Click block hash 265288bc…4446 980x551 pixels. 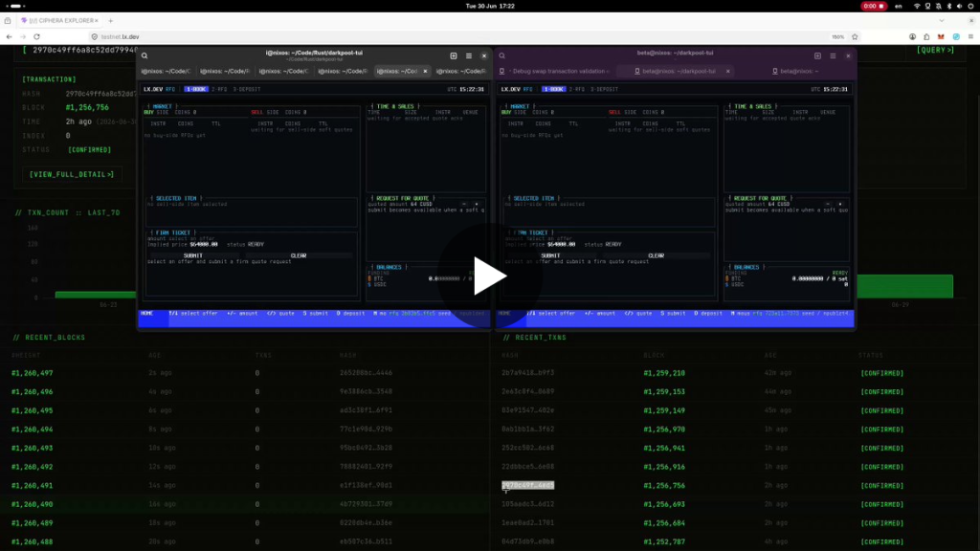coord(366,373)
